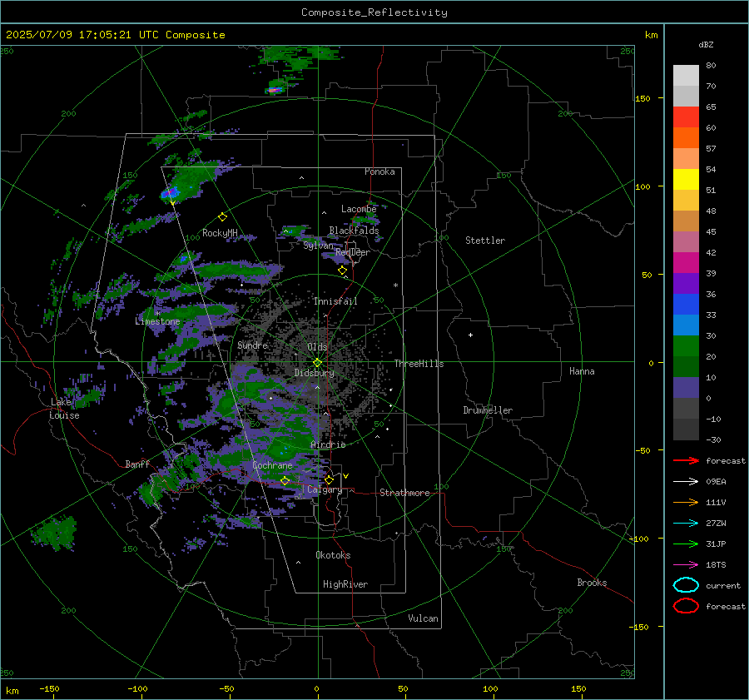Click the Composite_Reflectivity title
The image size is (749, 700).
click(x=374, y=12)
